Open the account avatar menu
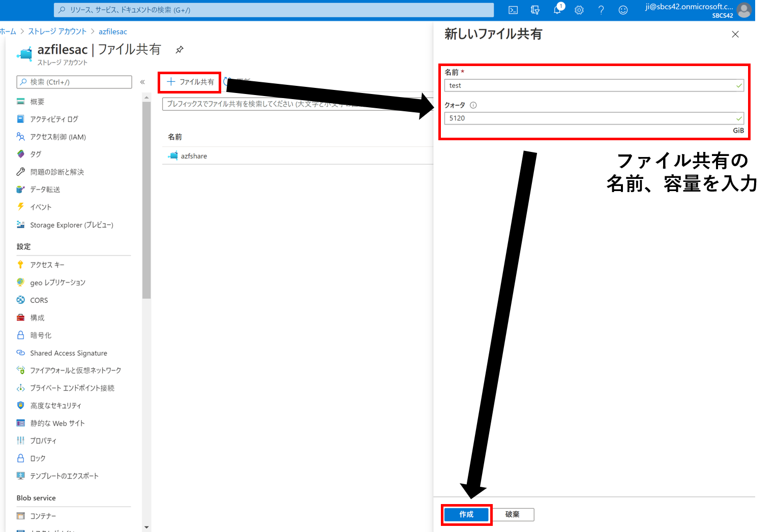This screenshot has height=532, width=776. pyautogui.click(x=744, y=10)
